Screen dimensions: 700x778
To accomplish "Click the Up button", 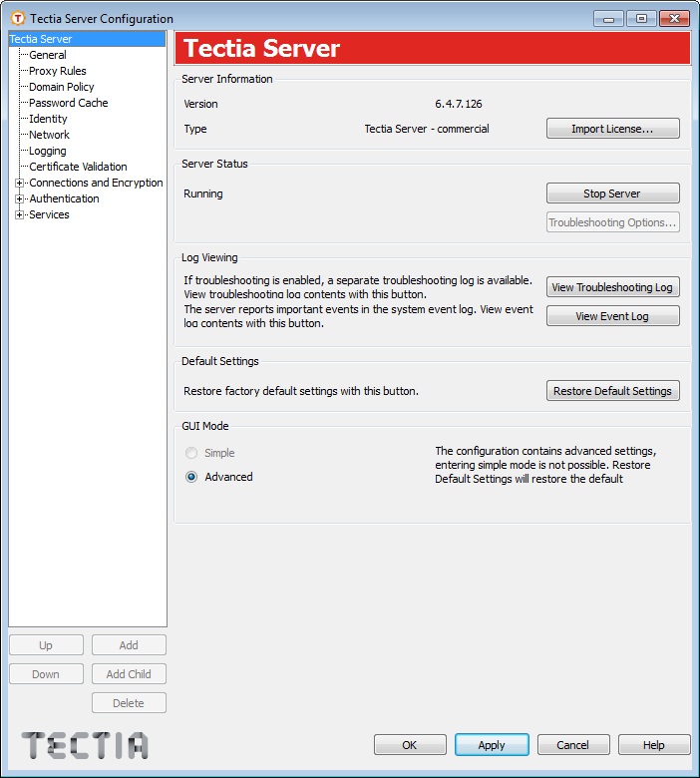I will (x=46, y=645).
